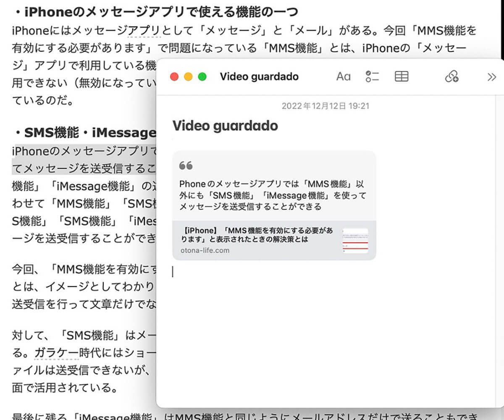The width and height of the screenshot is (504, 420).
Task: Click the linked article title 【iPhone】「MMS機能を有効にする必要があります」
Action: pyautogui.click(x=257, y=235)
